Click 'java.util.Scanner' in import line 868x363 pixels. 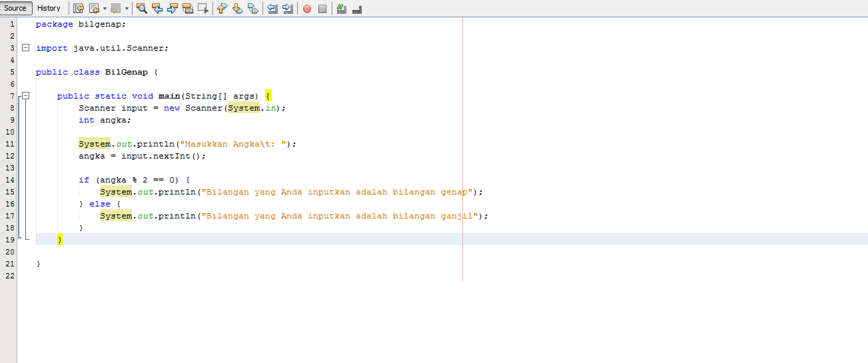click(x=119, y=48)
